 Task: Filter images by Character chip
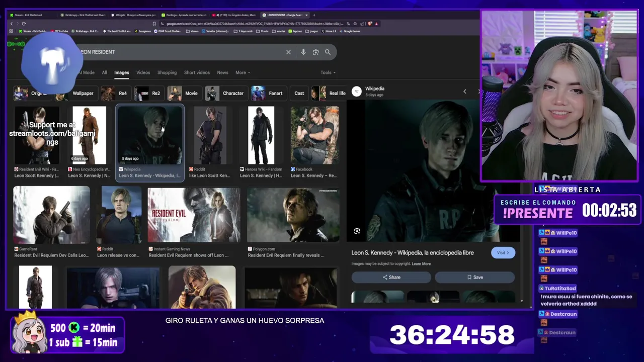226,93
